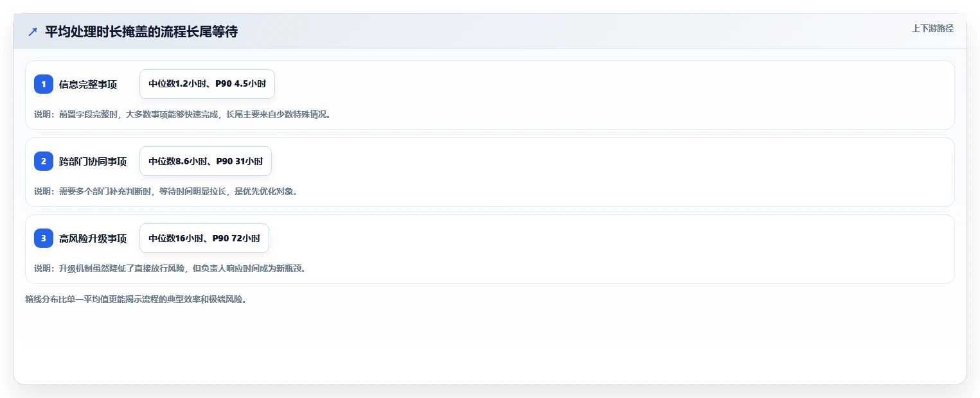Viewport: 980px width, 398px height.
Task: Open the 上下游路径 label in header
Action: pyautogui.click(x=932, y=28)
